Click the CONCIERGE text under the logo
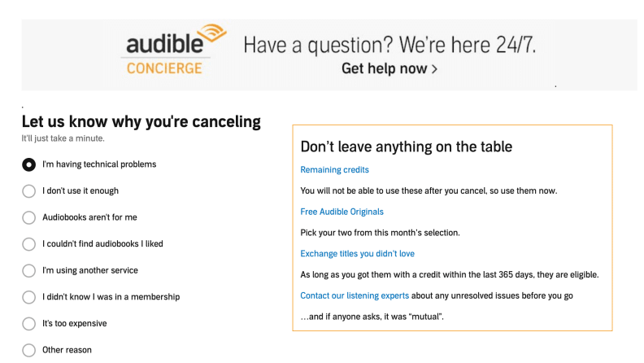The height and width of the screenshot is (363, 644). click(164, 68)
